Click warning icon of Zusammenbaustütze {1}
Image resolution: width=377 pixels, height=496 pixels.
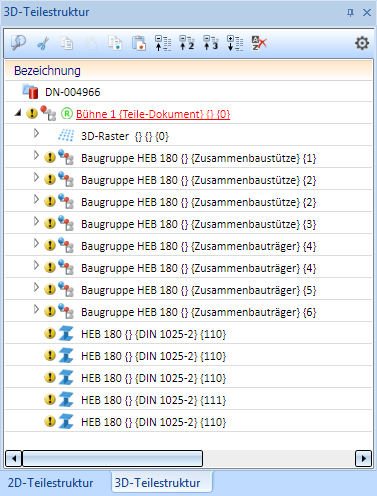click(x=50, y=157)
